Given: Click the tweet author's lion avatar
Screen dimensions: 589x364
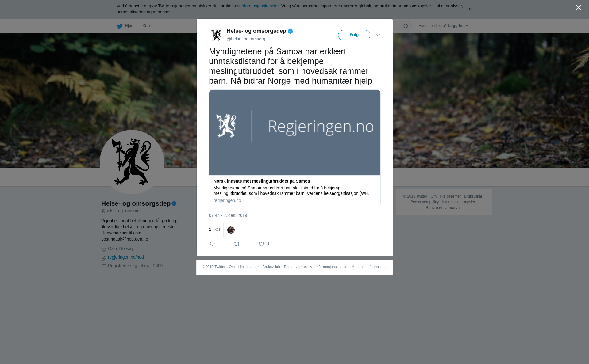Looking at the screenshot, I should pos(216,35).
